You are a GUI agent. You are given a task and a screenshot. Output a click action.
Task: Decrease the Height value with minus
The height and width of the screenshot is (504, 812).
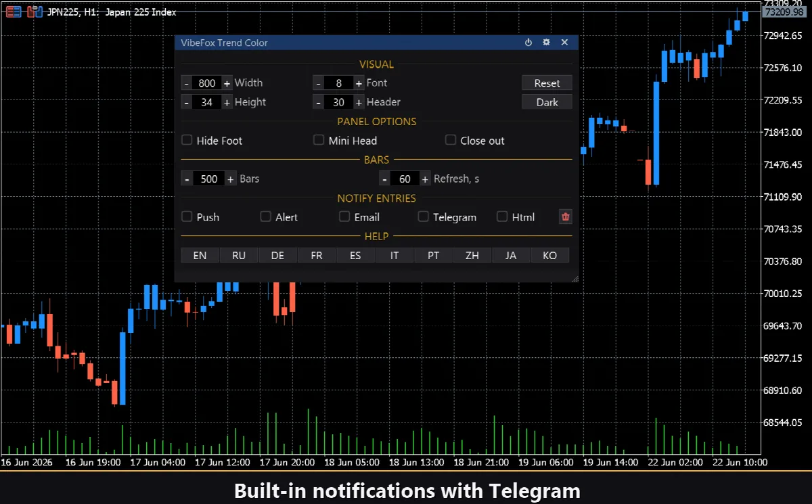(x=187, y=102)
